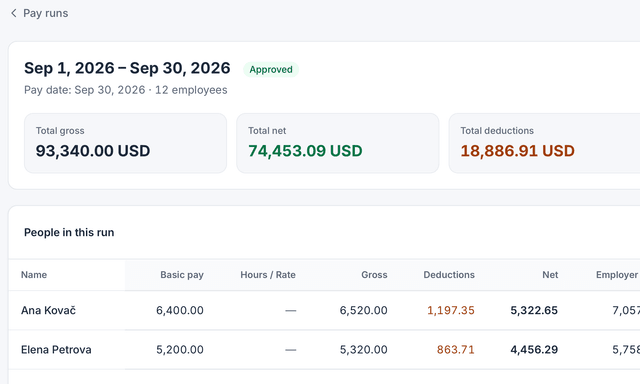640x384 pixels.
Task: Click the Total net value 74,453.09 USD
Action: 305,151
